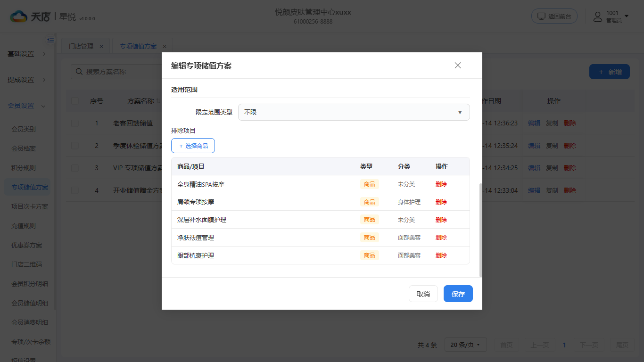This screenshot has width=644, height=362.
Task: Delete 净肤祛痘管理 from excluded items
Action: point(441,238)
